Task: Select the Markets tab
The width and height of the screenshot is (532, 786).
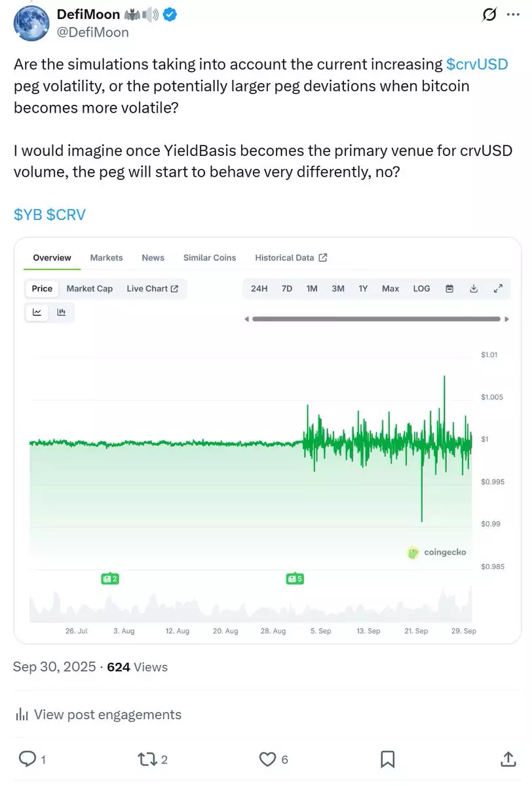Action: [106, 258]
